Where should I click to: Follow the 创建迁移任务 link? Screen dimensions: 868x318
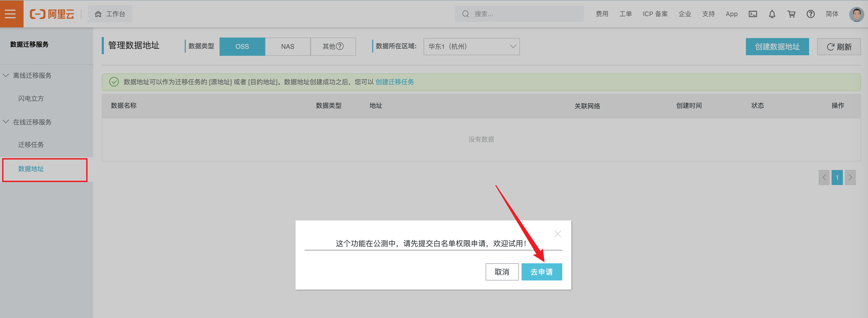[395, 82]
